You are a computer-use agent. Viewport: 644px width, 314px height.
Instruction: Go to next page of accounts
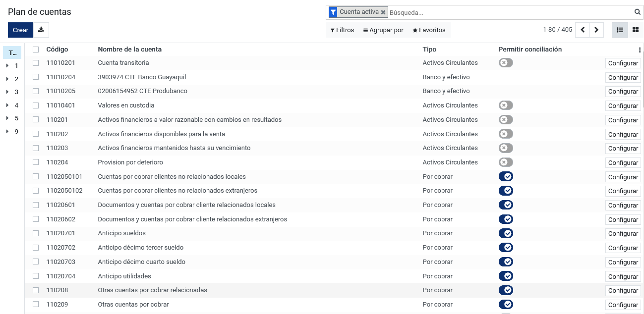point(597,30)
